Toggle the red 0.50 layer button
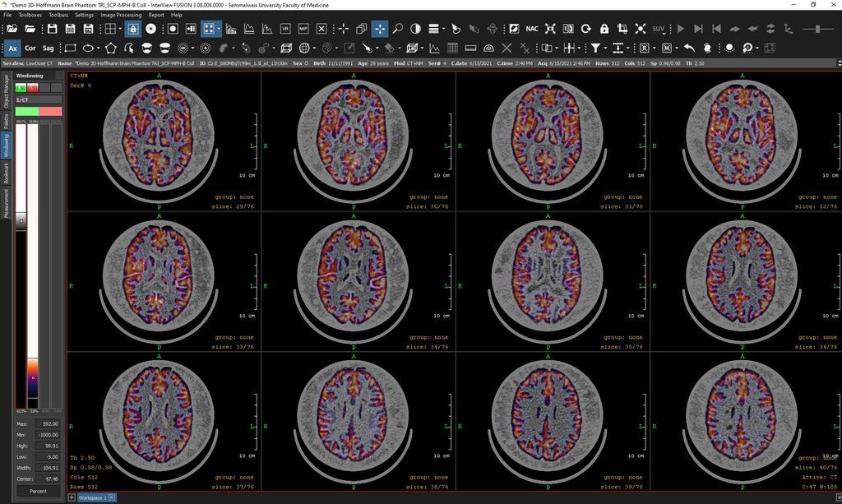This screenshot has height=504, width=842. (x=33, y=88)
